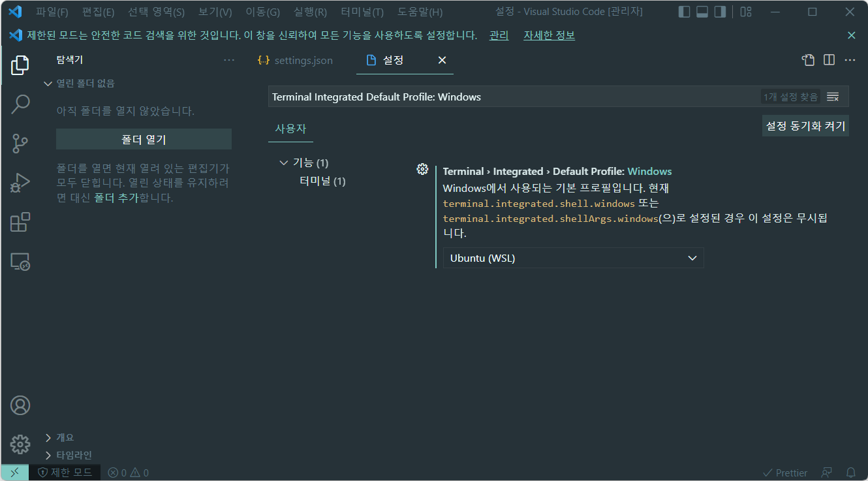Open the Help (도움말) menu
This screenshot has height=481, width=868.
420,12
